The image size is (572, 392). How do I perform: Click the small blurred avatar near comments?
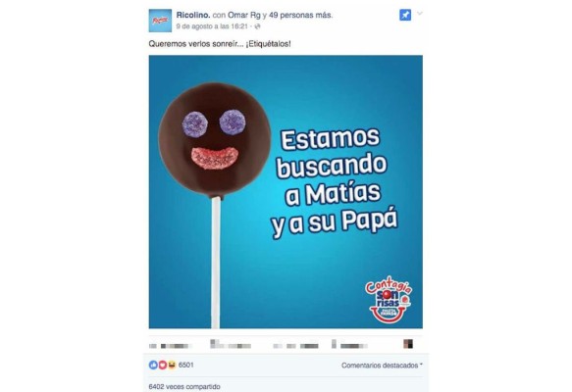tap(408, 344)
